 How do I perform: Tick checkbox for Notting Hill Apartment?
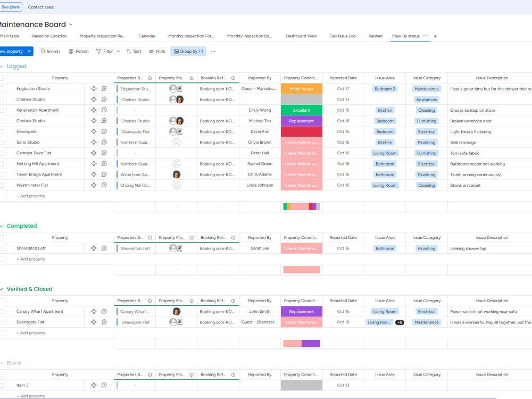pyautogui.click(x=2, y=163)
